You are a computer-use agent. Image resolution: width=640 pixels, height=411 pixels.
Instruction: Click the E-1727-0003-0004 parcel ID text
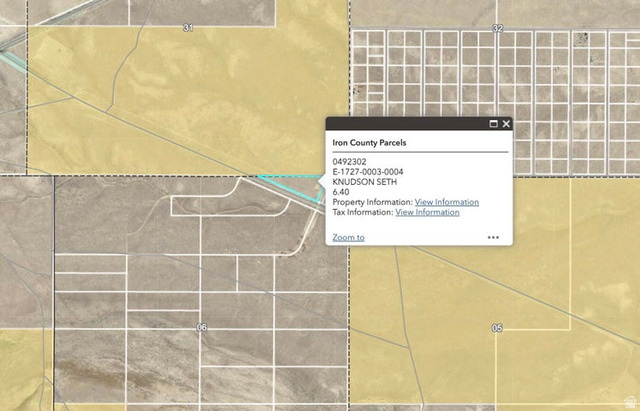tap(368, 172)
